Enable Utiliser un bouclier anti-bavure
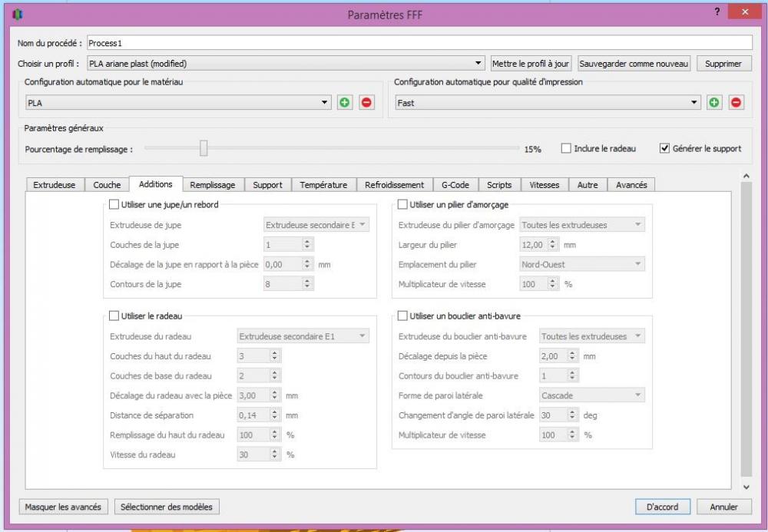The image size is (768, 532). pos(402,316)
